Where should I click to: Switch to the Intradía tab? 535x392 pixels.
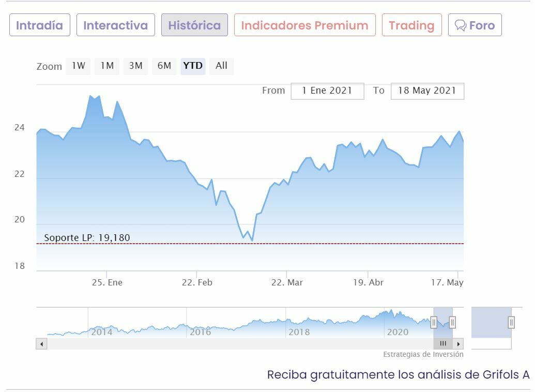[39, 25]
